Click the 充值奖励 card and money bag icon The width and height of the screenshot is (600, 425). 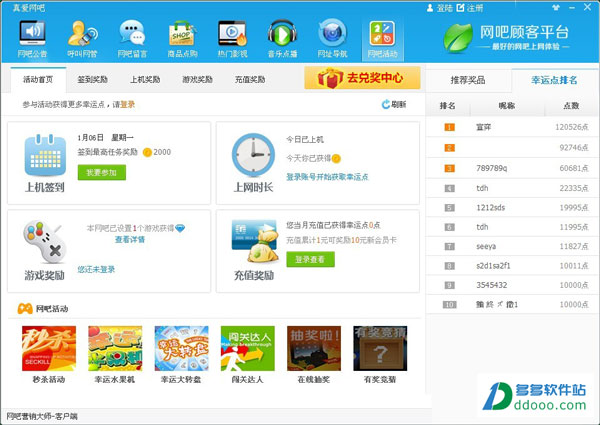[x=255, y=241]
